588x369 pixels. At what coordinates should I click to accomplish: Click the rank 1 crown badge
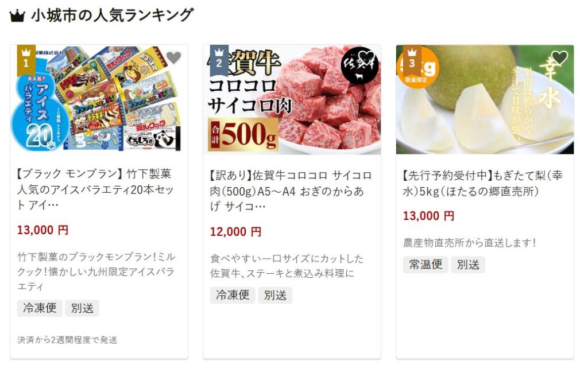click(x=26, y=59)
